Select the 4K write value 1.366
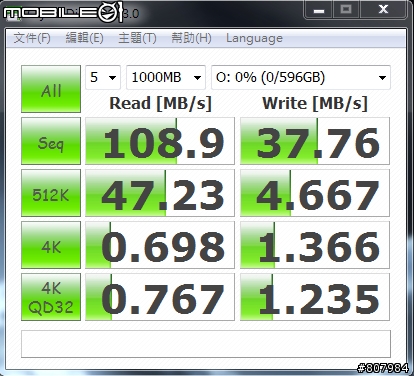Screen dimensions: 414x376 click(315, 245)
